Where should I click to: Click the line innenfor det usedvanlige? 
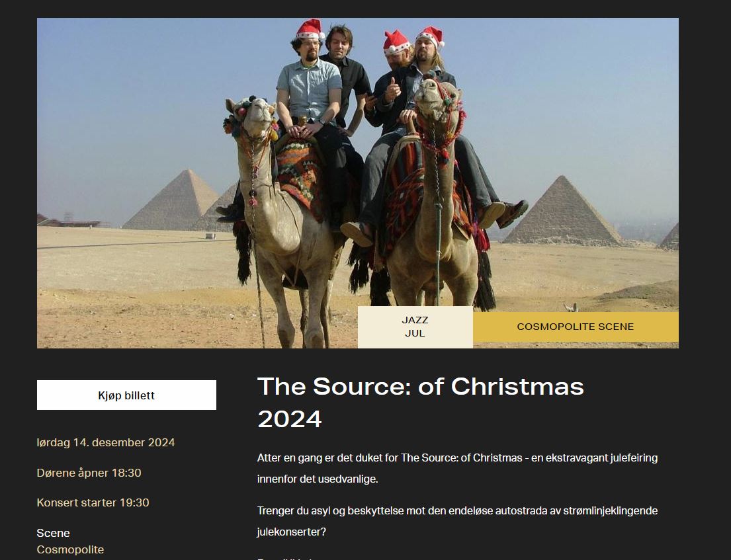tap(318, 479)
